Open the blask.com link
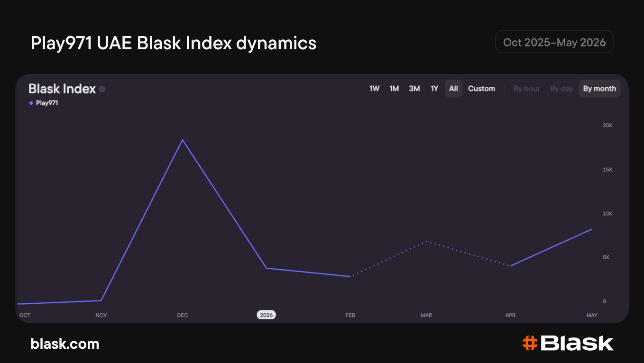 click(65, 344)
